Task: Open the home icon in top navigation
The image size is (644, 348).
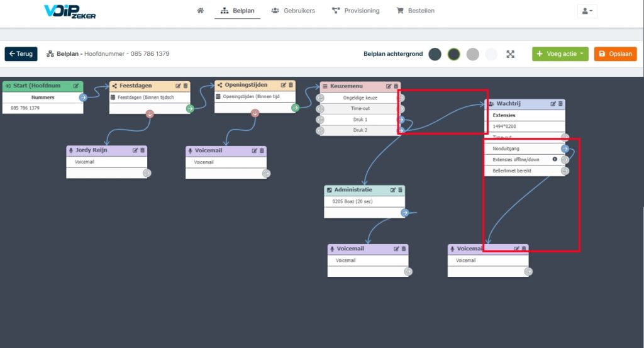Action: click(x=200, y=11)
